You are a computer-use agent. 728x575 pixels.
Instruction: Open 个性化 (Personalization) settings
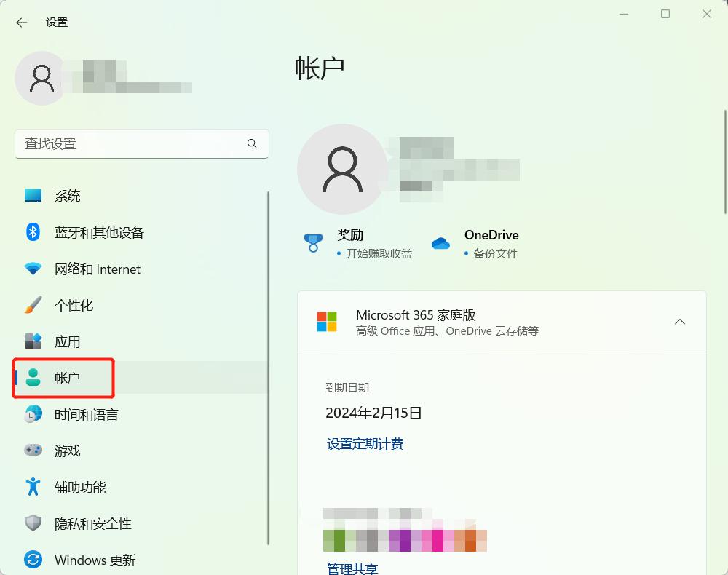(x=32, y=305)
